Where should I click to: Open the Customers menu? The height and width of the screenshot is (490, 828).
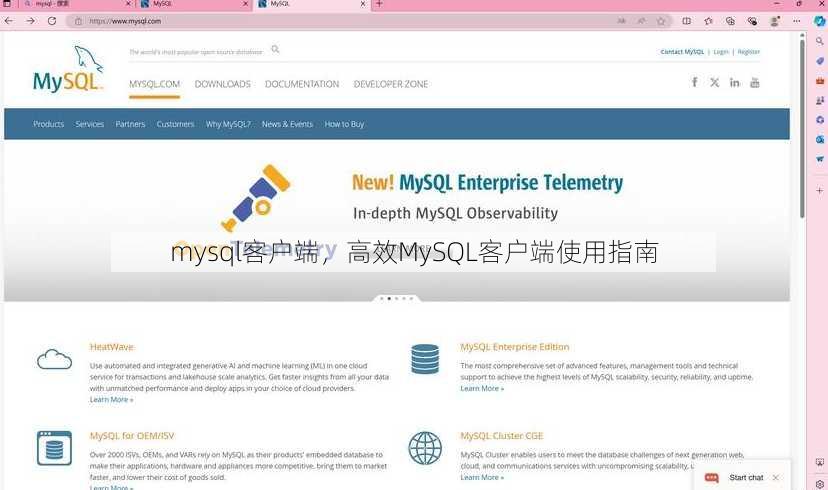(x=175, y=124)
